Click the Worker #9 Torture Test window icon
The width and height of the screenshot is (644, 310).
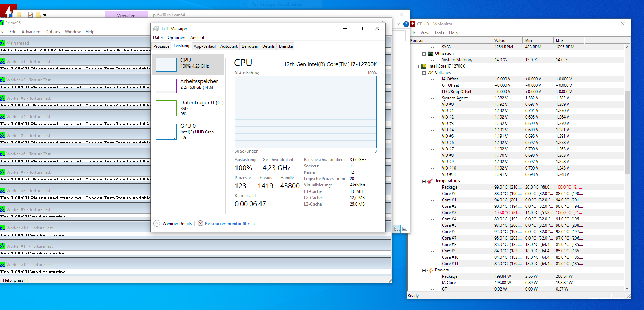(2, 209)
